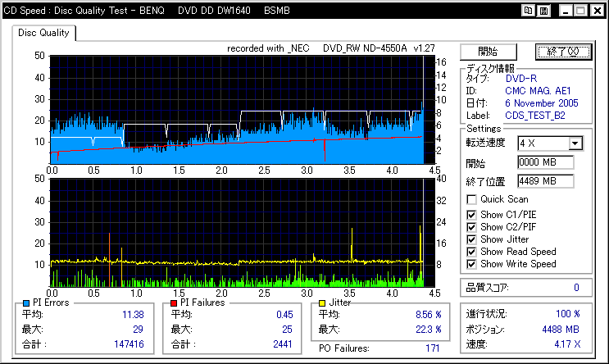
Task: Click the 終了 exit button
Action: [x=563, y=52]
